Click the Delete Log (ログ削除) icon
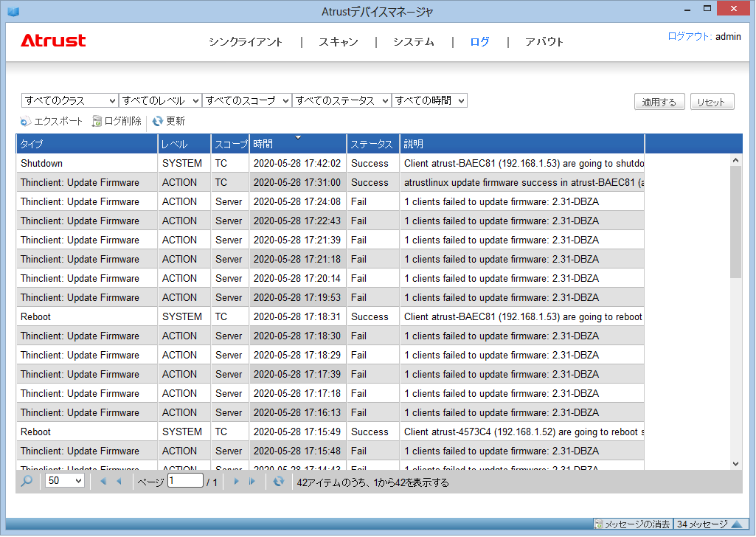The image size is (756, 537). point(97,122)
